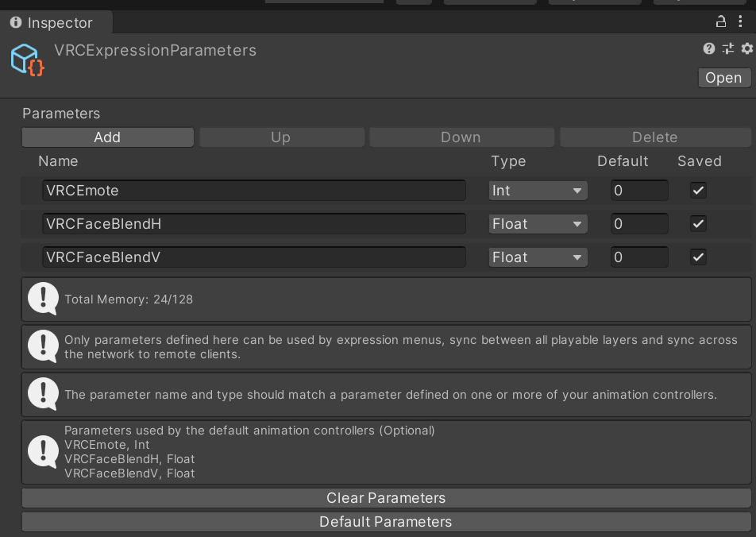Click the Total Memory warning icon
Viewport: 756px width, 537px height.
(43, 299)
